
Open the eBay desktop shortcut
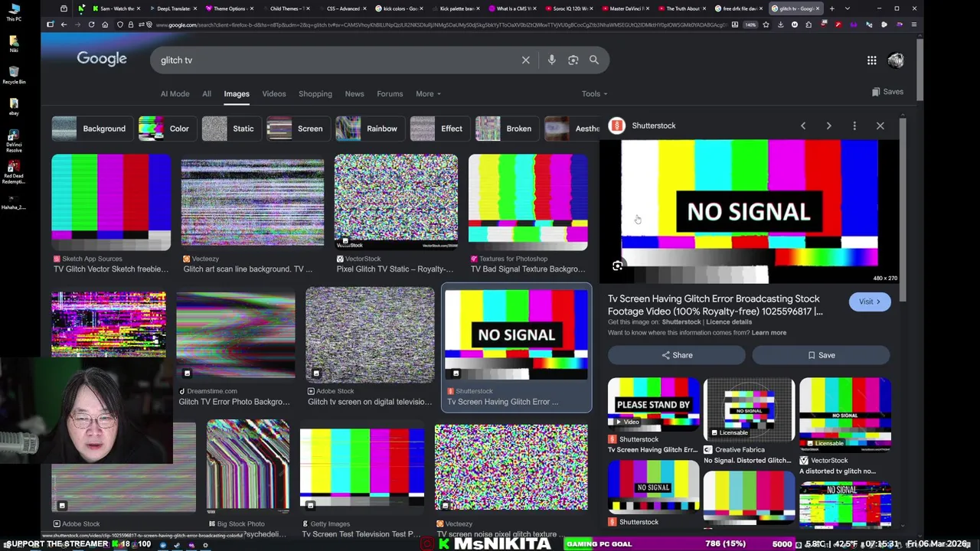(x=14, y=106)
